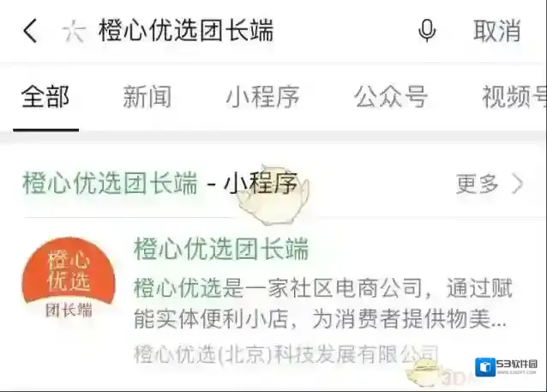Tap the 取消 cancel button
This screenshot has width=547, height=392.
point(497,31)
